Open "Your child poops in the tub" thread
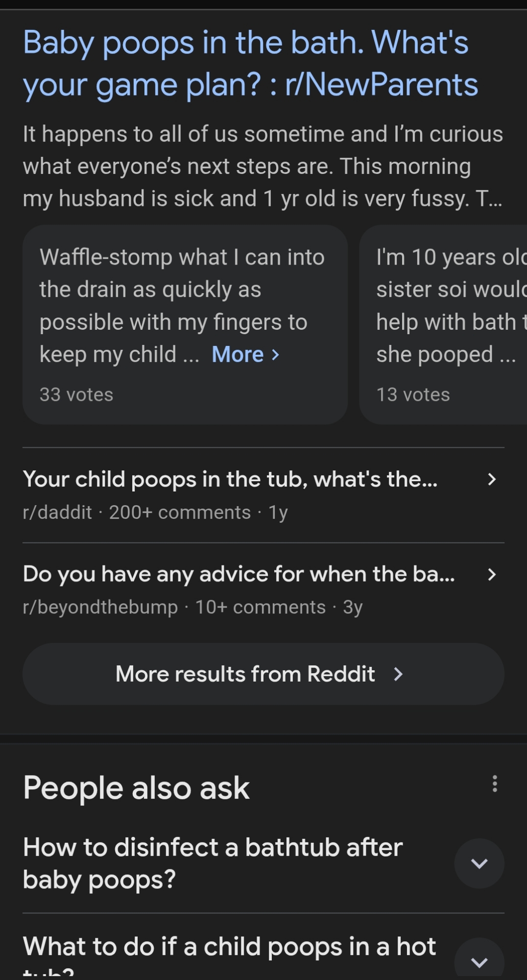The width and height of the screenshot is (527, 980). tap(230, 479)
